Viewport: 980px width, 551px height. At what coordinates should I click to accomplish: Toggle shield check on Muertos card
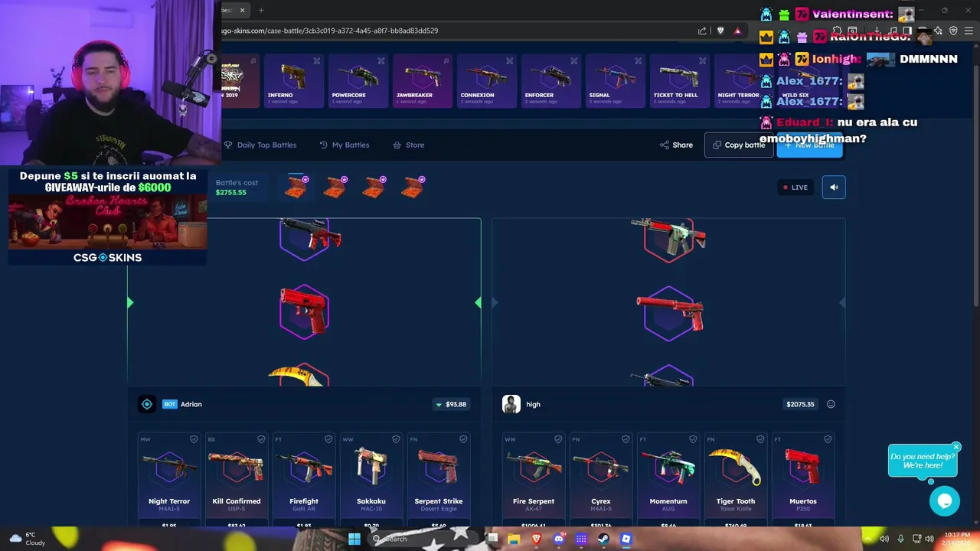click(x=828, y=439)
